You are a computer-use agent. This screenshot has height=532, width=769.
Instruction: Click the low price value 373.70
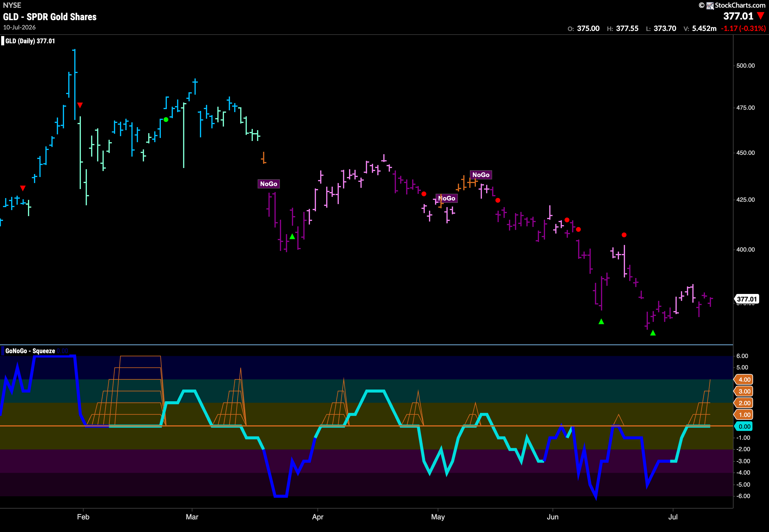click(x=665, y=28)
